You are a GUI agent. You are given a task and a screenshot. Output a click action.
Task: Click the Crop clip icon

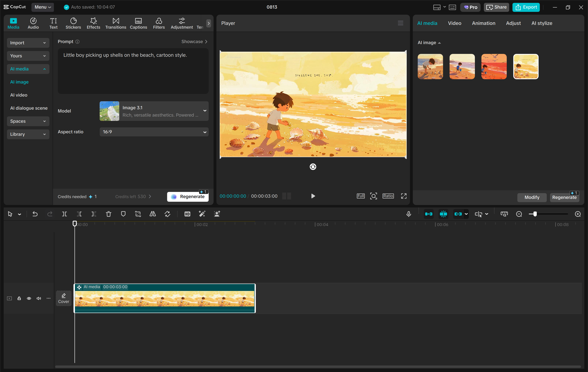pos(138,214)
